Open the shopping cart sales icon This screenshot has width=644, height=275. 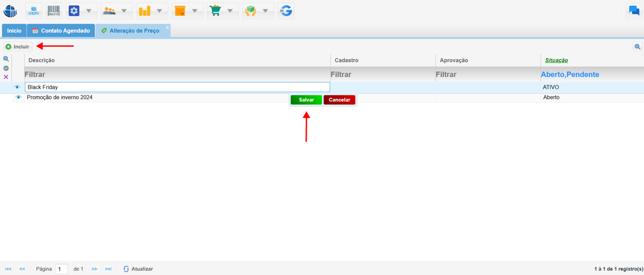point(215,11)
